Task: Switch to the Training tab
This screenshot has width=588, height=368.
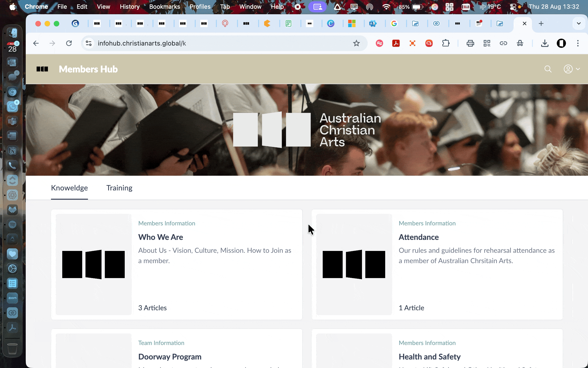Action: click(x=119, y=188)
